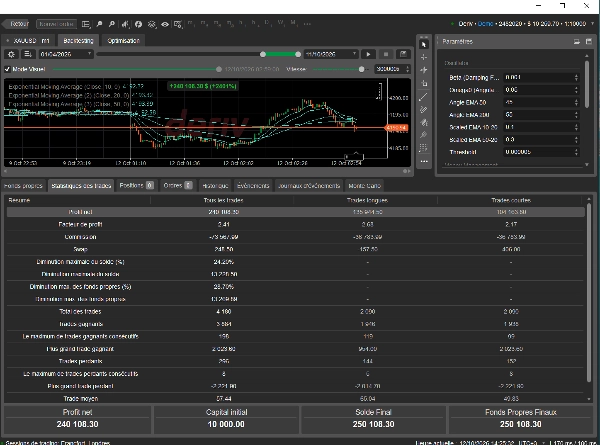Switch to the Optimisation tab

pyautogui.click(x=124, y=41)
